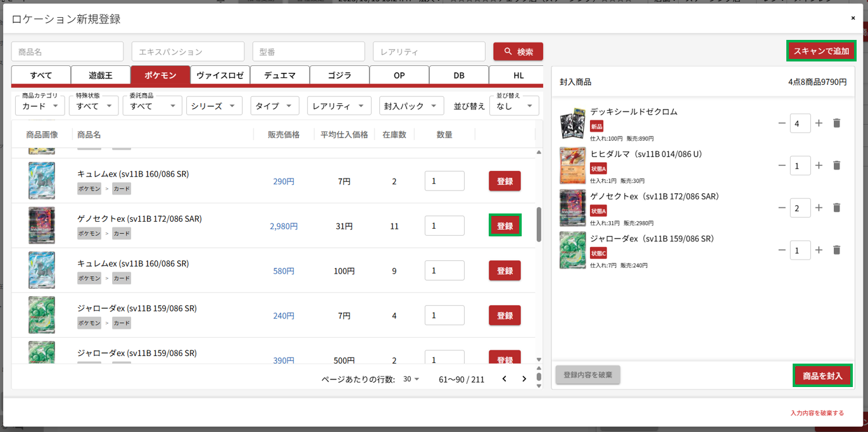Click the ゲノセクトex card thumbnail in product list

[42, 226]
